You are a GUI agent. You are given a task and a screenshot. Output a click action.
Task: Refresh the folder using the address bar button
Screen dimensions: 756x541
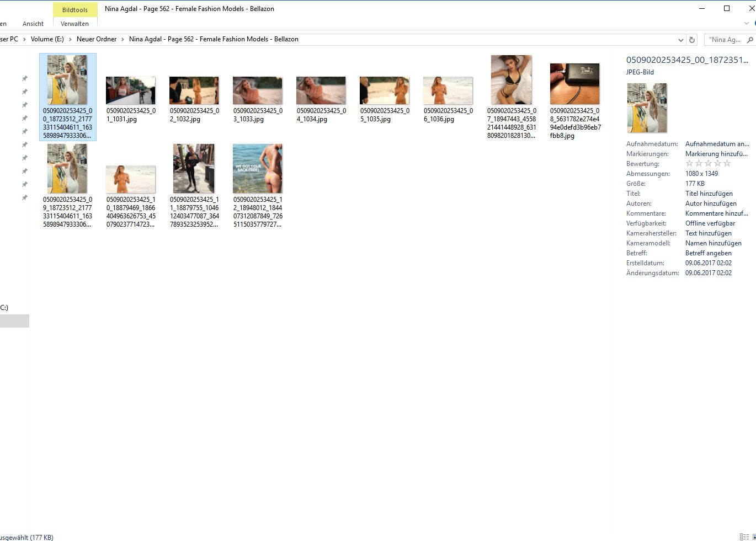coord(692,40)
